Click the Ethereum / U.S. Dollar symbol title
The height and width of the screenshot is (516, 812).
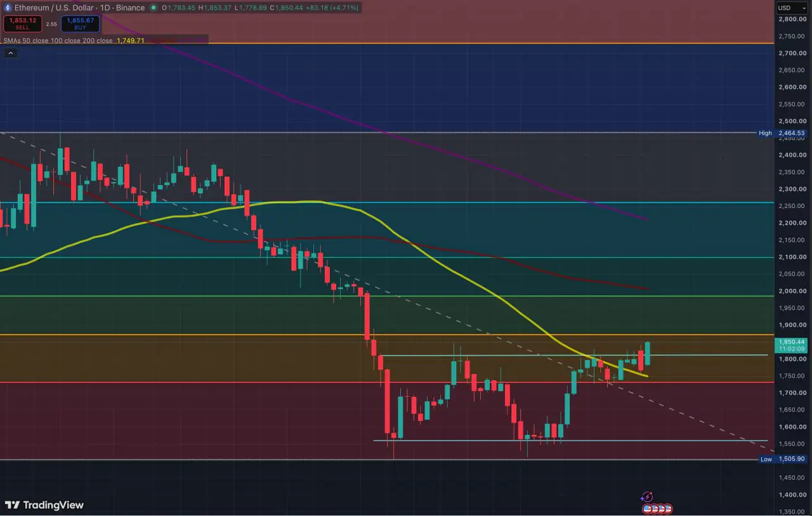pyautogui.click(x=55, y=8)
